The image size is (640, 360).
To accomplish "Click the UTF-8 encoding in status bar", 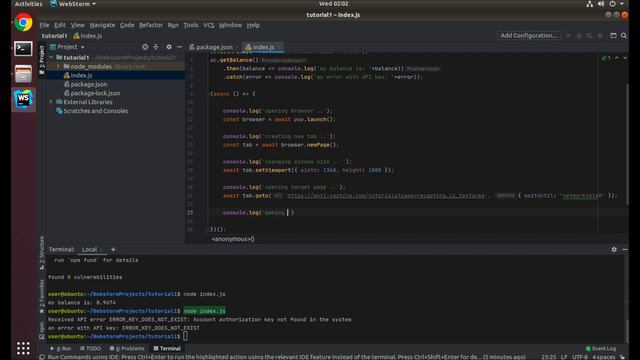I will pyautogui.click(x=579, y=357).
